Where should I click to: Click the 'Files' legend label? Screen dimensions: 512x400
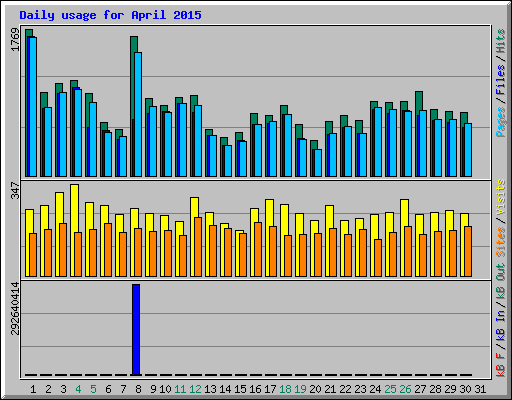click(x=500, y=80)
